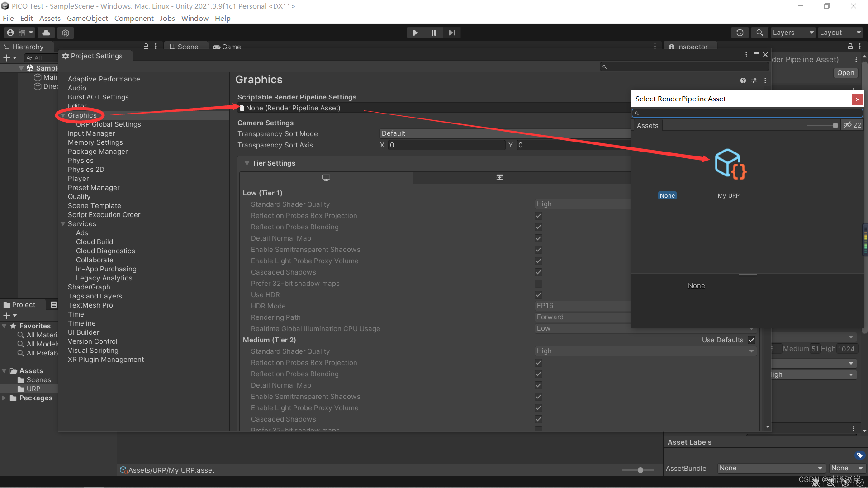Open the Component menu
The height and width of the screenshot is (488, 868).
coord(134,19)
